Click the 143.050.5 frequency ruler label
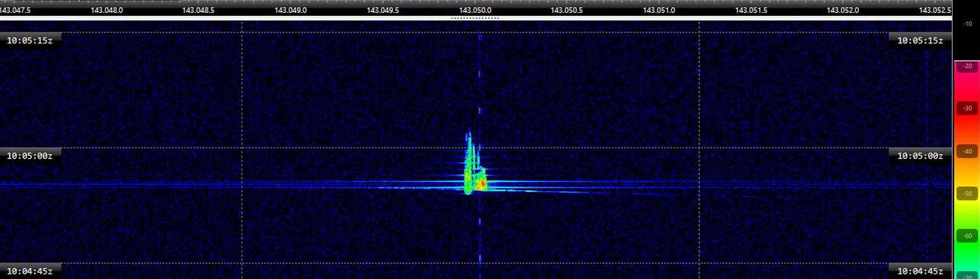Image resolution: width=980 pixels, height=279 pixels. (567, 10)
